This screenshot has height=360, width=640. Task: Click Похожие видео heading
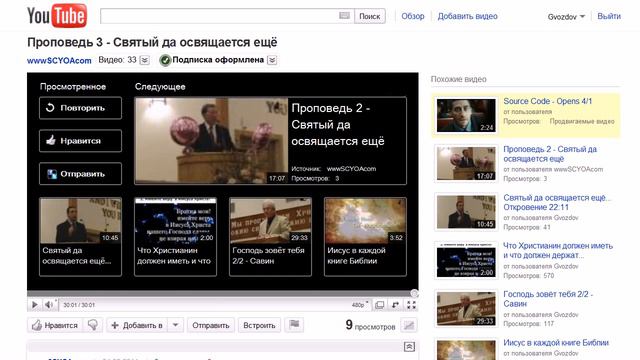click(x=458, y=79)
